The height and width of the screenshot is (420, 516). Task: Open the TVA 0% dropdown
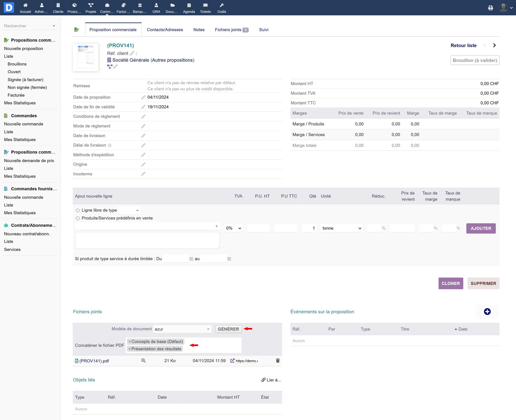click(x=233, y=228)
